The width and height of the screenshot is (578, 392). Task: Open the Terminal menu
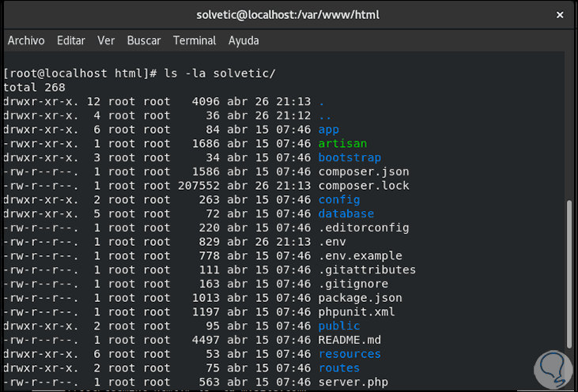pos(195,40)
